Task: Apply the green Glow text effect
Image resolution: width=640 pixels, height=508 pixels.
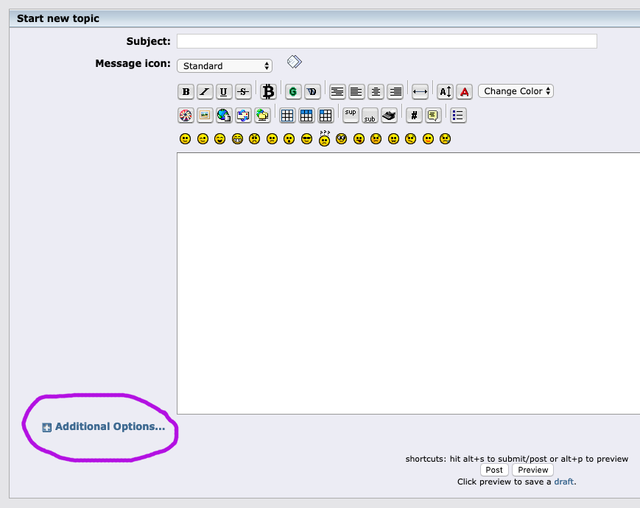Action: pyautogui.click(x=293, y=91)
